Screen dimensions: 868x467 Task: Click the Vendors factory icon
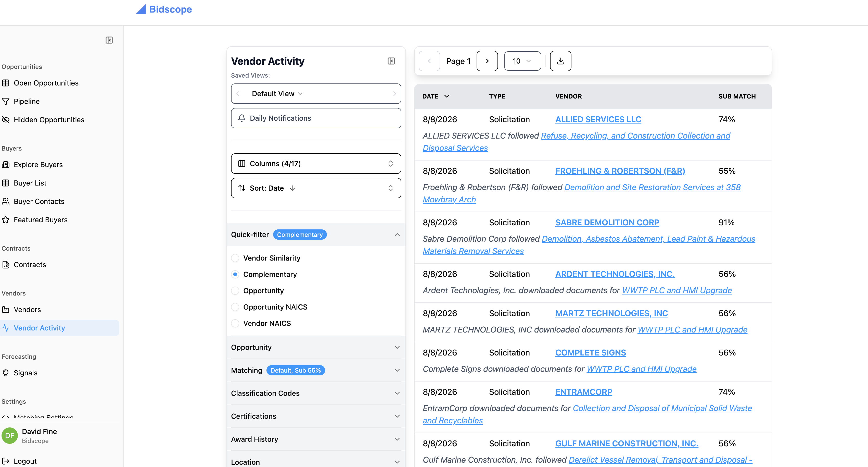pos(6,310)
